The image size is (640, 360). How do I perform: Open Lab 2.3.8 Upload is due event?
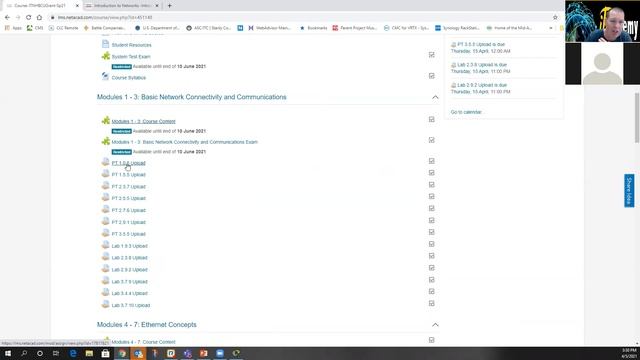click(x=482, y=65)
